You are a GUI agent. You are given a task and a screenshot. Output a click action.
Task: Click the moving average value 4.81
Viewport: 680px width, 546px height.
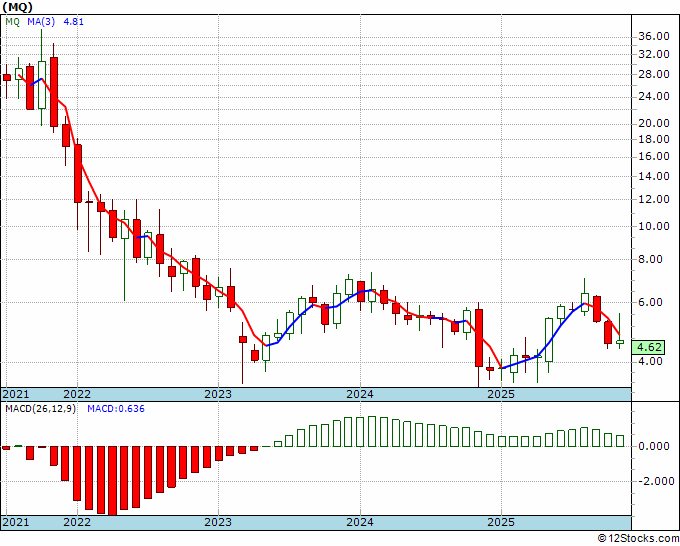pos(73,21)
